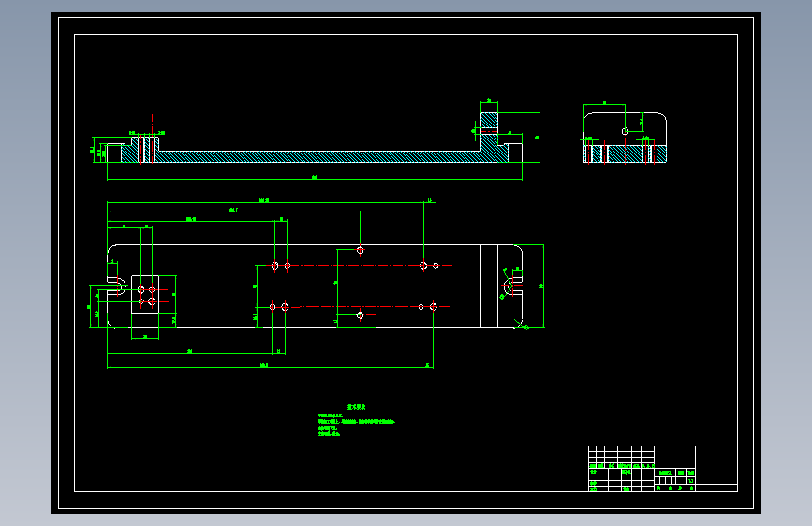Click the title block table in the drawing corner
Viewport: 812px width, 526px height.
663,469
